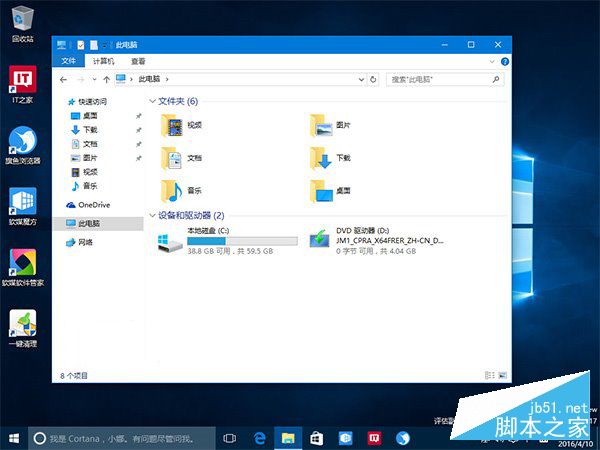The width and height of the screenshot is (600, 450).
Task: Select 图片 in navigation pane
Action: 85,158
